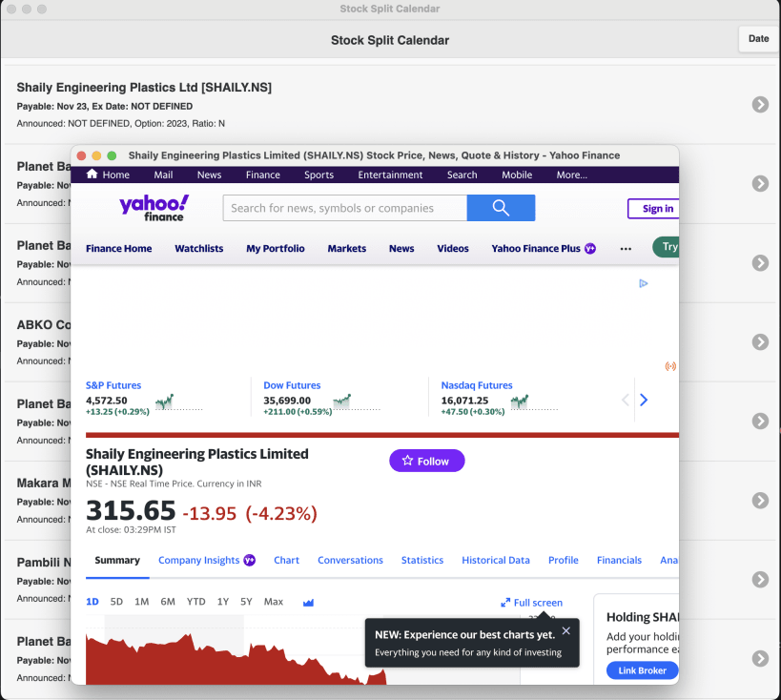Open the Shaily Engineering Plastics row chevron
Viewport: 781px width, 700px height.
click(760, 105)
